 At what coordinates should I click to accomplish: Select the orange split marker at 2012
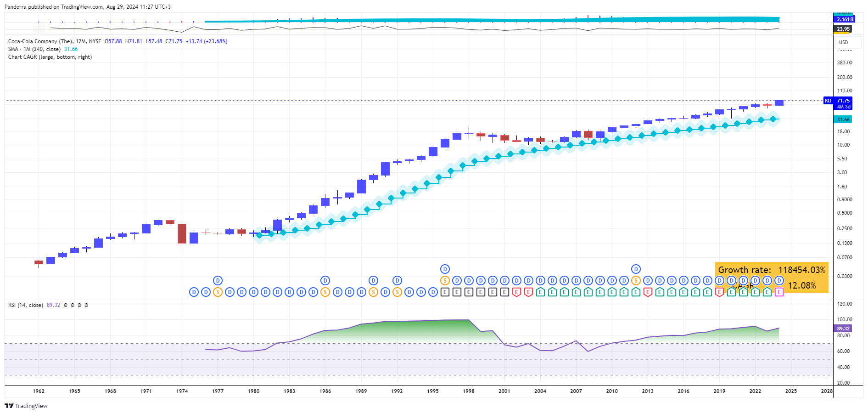636,280
